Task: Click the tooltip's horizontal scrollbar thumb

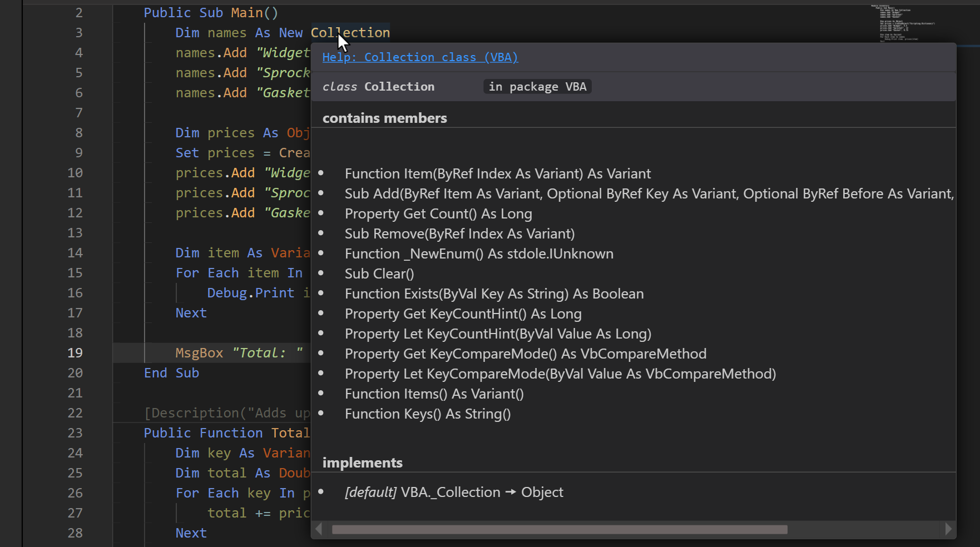Action: (560, 529)
